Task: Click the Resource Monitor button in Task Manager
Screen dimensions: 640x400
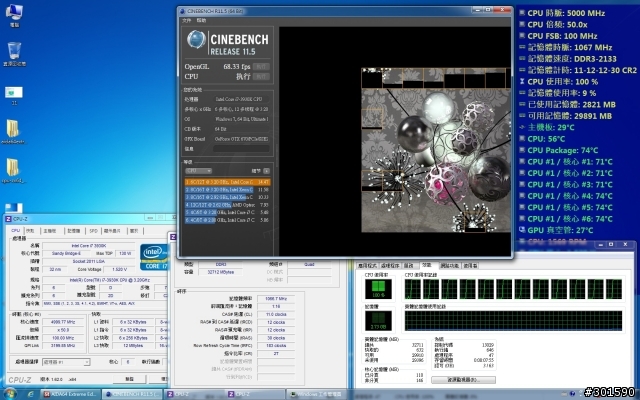Action: point(463,380)
